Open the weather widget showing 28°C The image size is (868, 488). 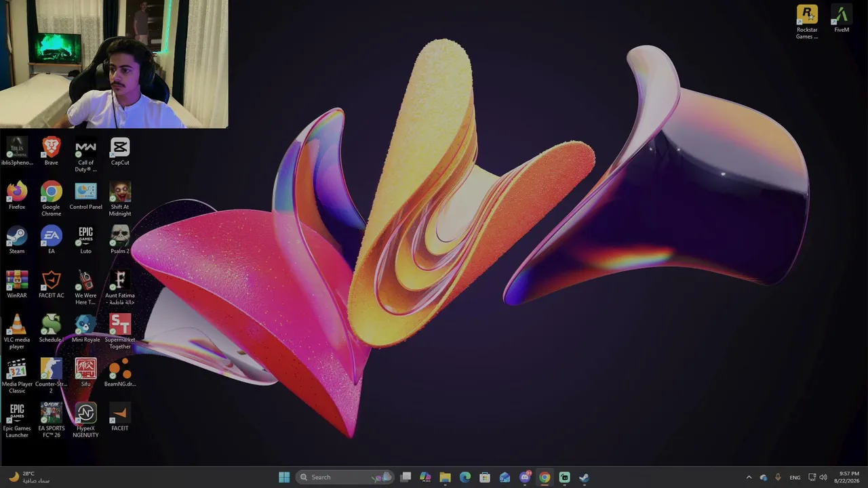[30, 477]
